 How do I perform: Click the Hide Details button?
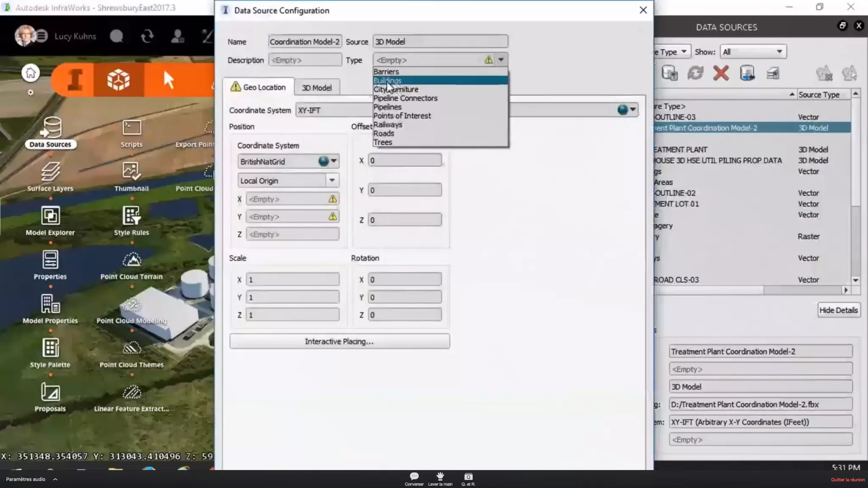point(838,310)
